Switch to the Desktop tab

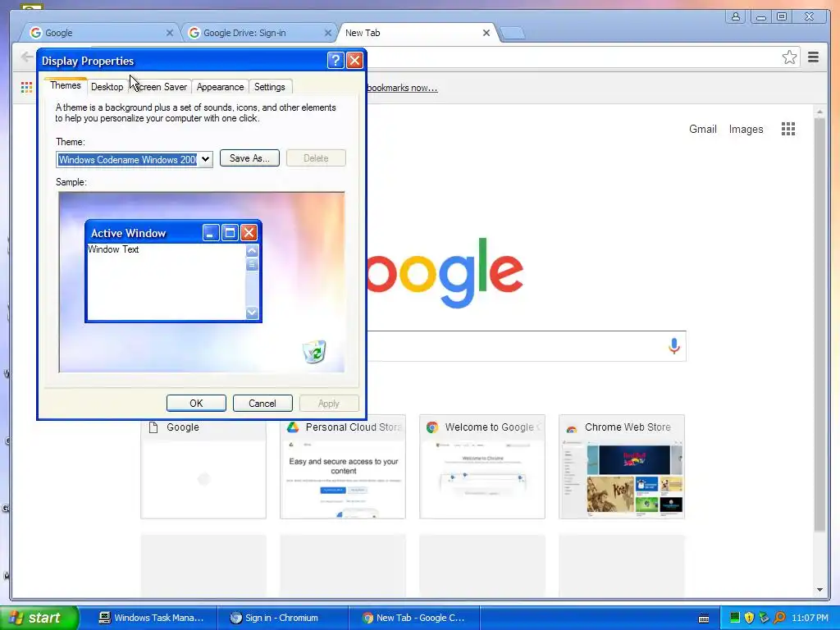point(107,87)
